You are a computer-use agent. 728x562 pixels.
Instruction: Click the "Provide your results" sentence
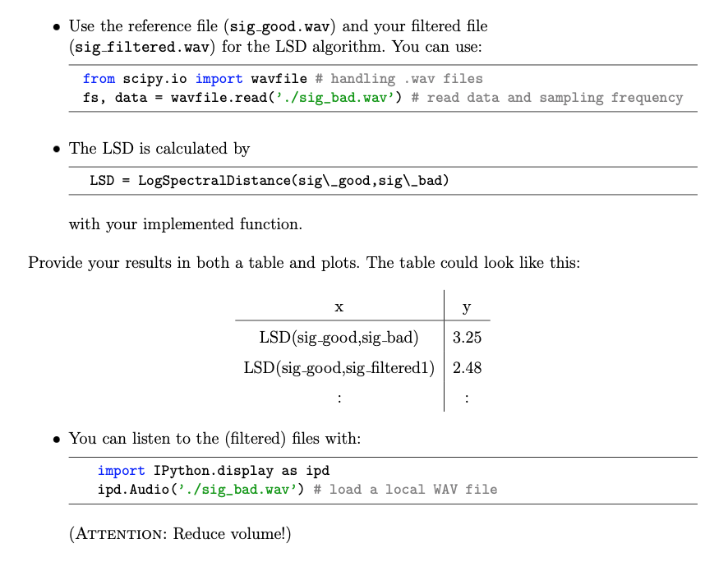(304, 264)
